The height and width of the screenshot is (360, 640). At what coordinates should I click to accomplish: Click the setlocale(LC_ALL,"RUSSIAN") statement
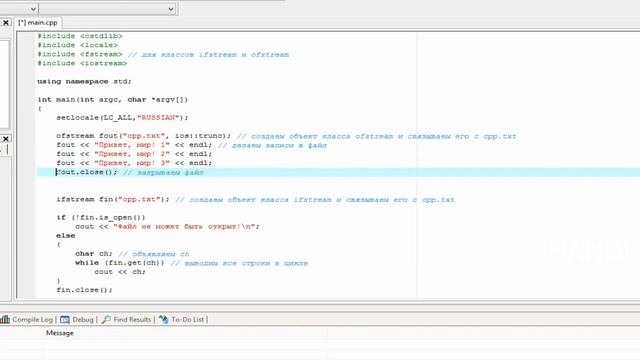click(x=122, y=118)
